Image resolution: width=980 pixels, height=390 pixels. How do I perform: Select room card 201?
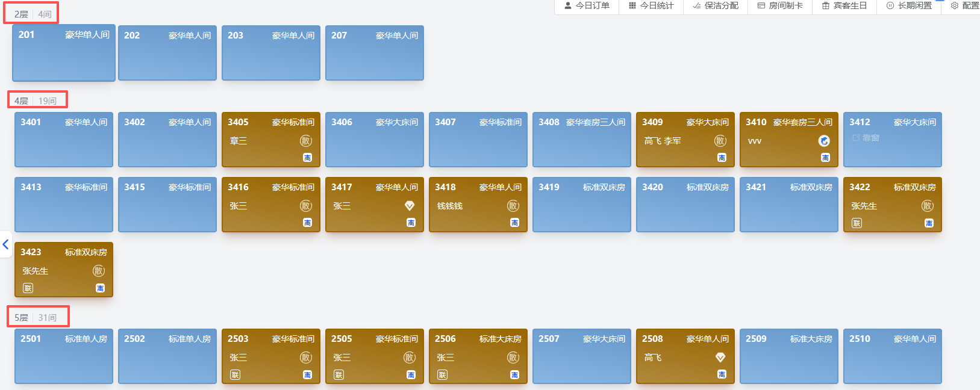(64, 53)
